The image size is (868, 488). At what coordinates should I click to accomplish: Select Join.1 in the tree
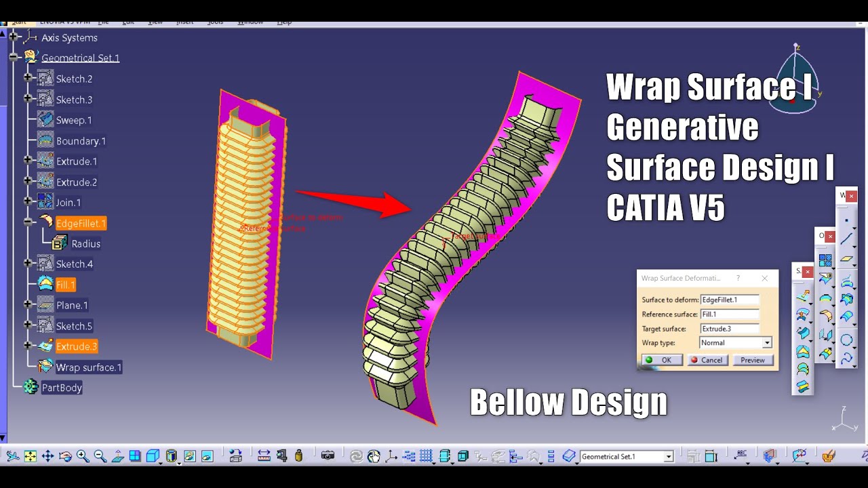pyautogui.click(x=68, y=203)
